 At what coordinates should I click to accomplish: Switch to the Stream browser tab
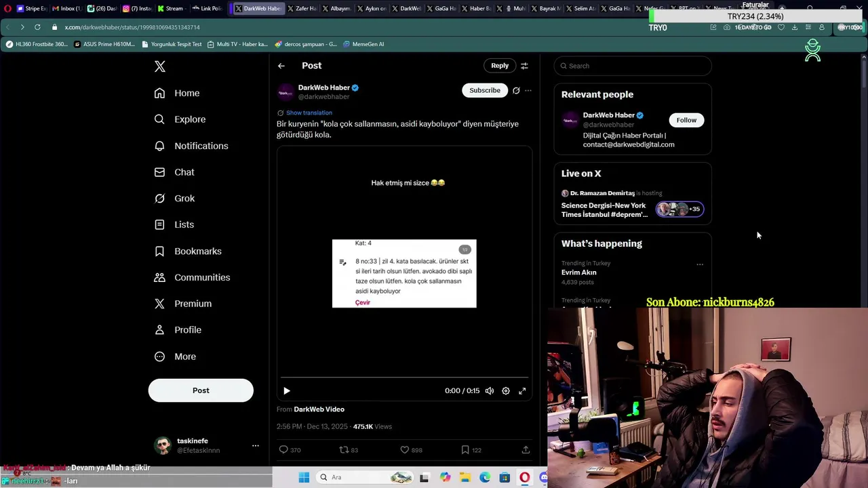[x=170, y=9]
